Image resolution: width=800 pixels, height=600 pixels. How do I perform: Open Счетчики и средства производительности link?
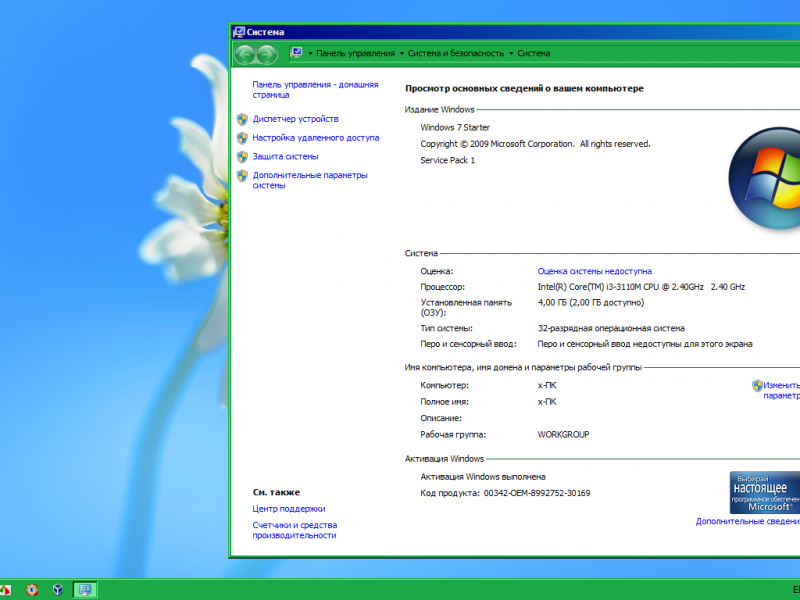pos(295,530)
